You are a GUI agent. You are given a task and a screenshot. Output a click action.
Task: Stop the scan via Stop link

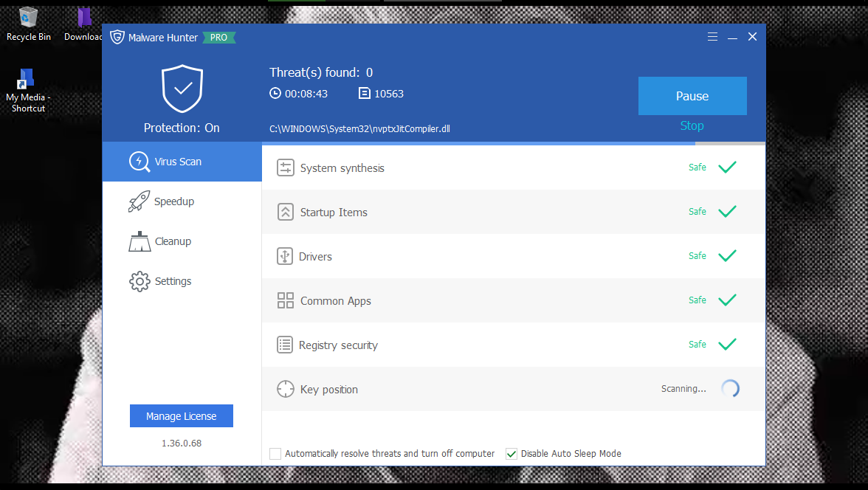(x=692, y=125)
